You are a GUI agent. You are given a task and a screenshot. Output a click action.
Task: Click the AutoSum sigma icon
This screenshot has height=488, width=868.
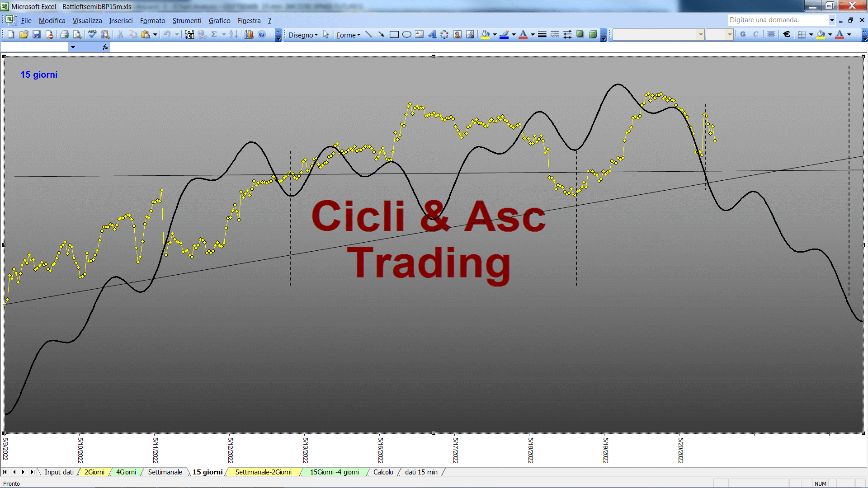coord(214,34)
